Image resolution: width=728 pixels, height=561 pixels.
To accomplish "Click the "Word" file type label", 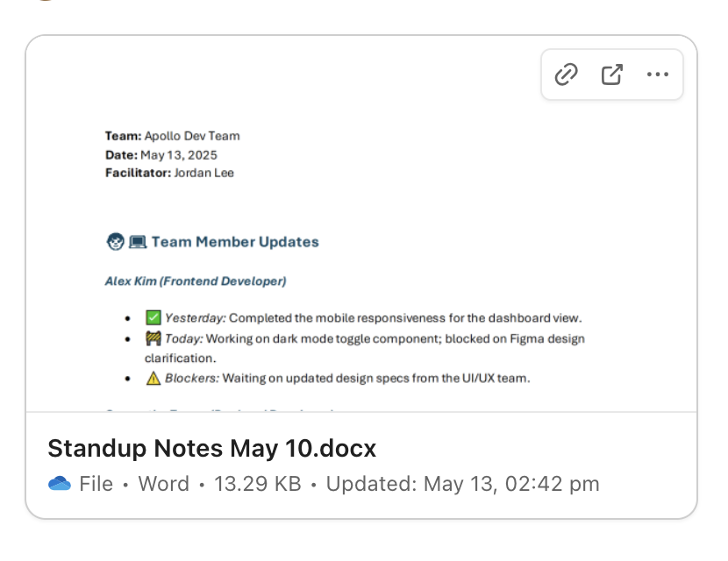I will tap(163, 484).
